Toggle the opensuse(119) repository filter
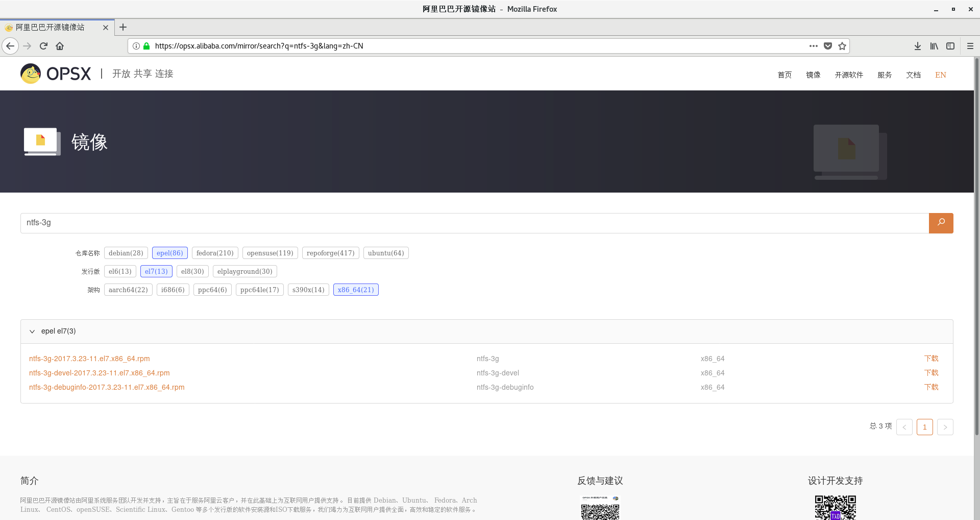 (270, 253)
